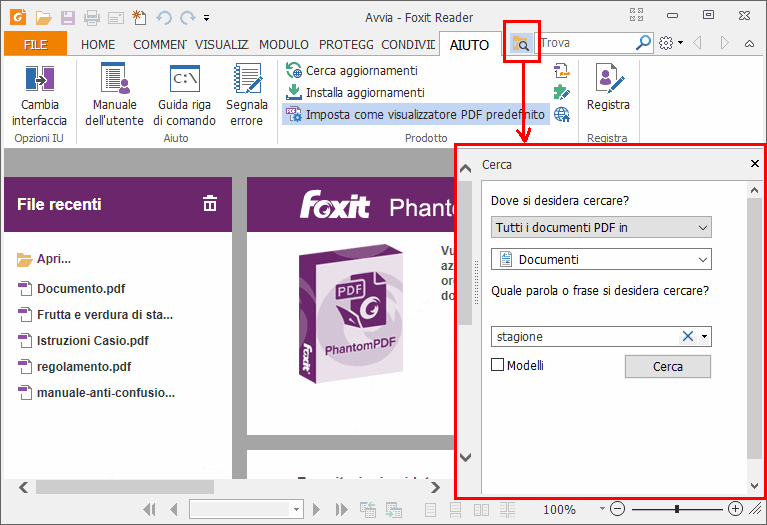The height and width of the screenshot is (525, 767).
Task: Open Frutta e verdura di sta... file
Action: click(x=95, y=315)
